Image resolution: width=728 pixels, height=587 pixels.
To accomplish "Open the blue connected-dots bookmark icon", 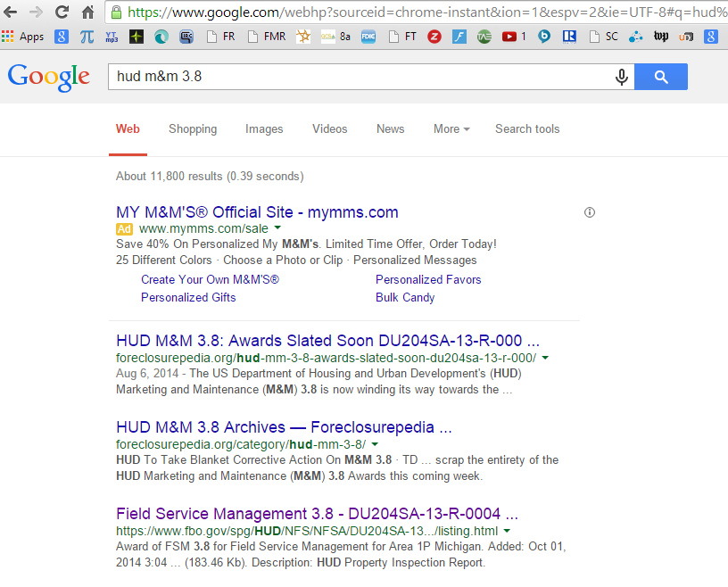I will tap(635, 37).
